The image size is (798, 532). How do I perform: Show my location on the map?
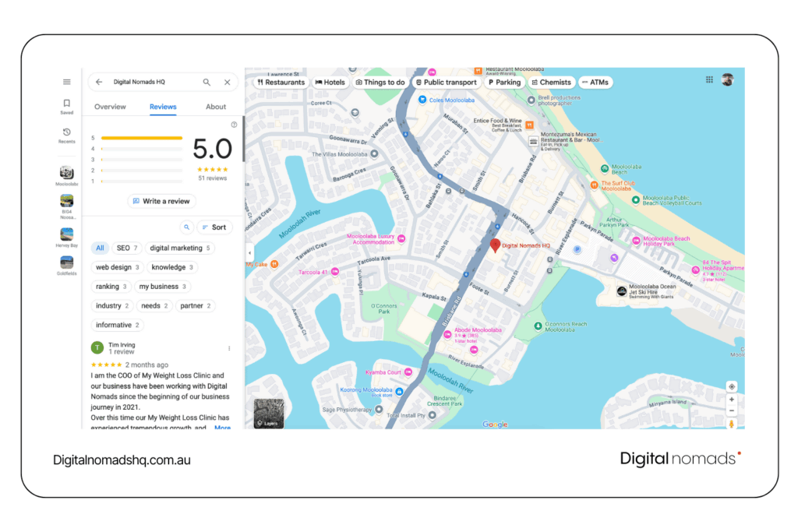(x=732, y=386)
